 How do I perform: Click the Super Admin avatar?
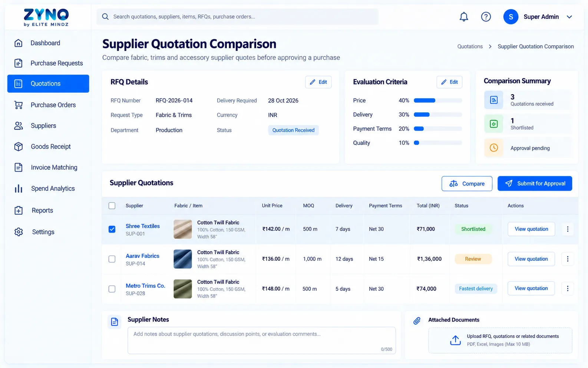(511, 17)
